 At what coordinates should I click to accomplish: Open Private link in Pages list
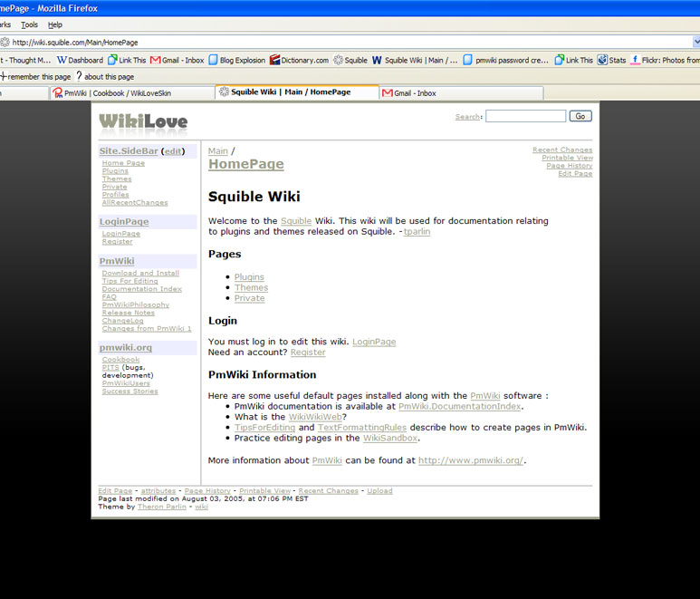tap(250, 298)
